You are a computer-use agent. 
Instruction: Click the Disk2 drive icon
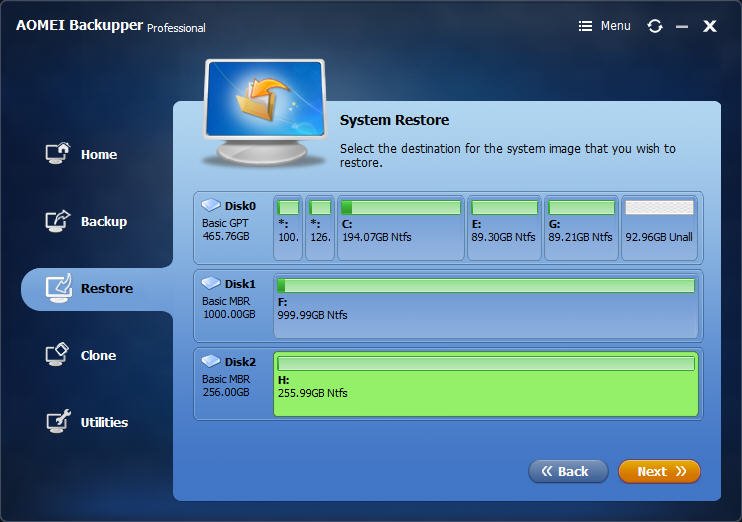pos(211,361)
